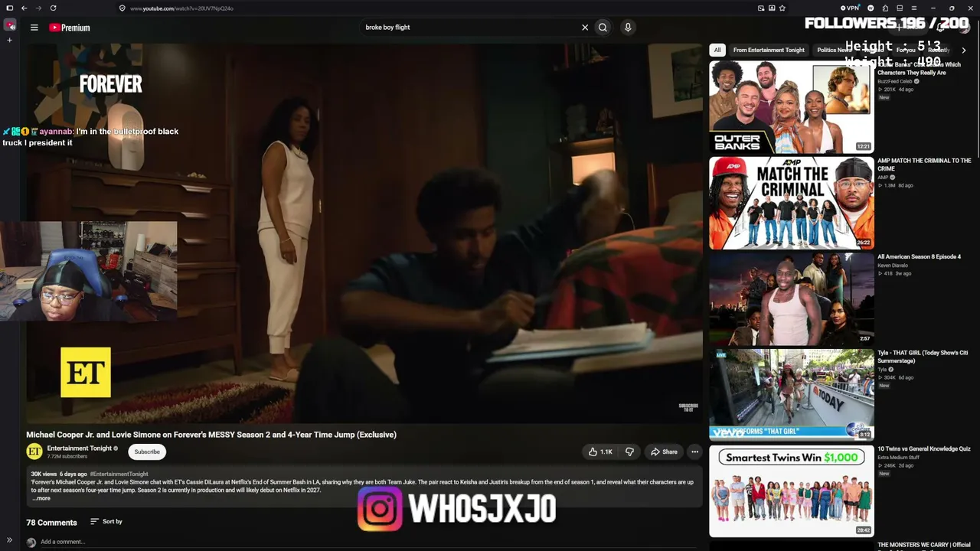
Task: Open BuzzFeed Celeb channel link
Action: pos(895,81)
